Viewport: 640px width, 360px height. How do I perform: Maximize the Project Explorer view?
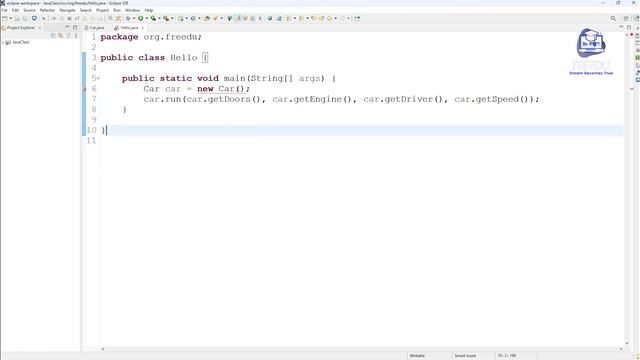[x=75, y=27]
